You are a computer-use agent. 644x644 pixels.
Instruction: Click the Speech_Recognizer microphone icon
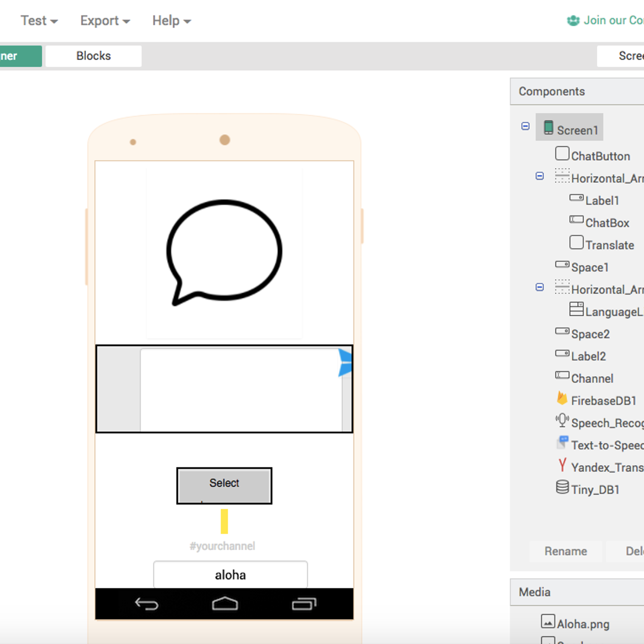[x=562, y=420]
